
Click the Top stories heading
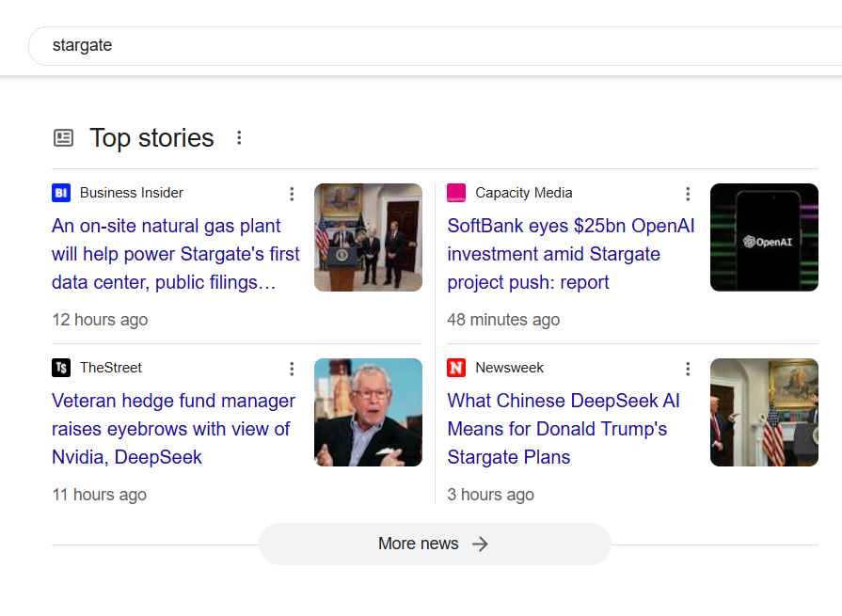coord(152,138)
